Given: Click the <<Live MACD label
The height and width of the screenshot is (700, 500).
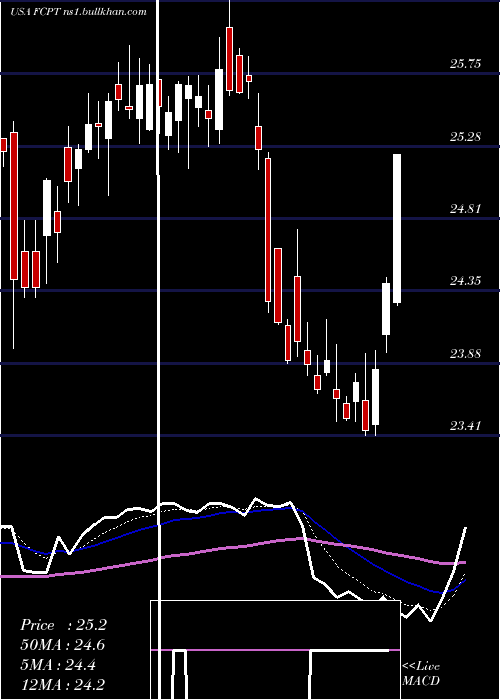Looking at the screenshot, I should click(x=421, y=674).
